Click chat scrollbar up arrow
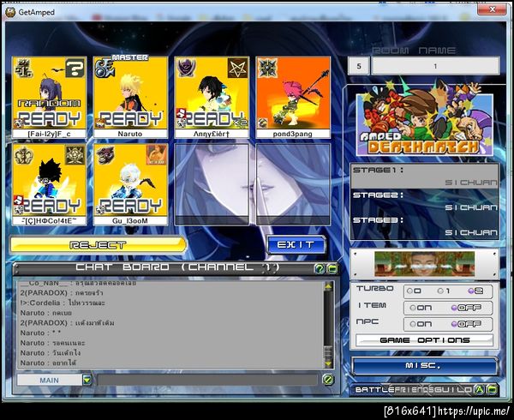The height and width of the screenshot is (420, 514). 328,286
